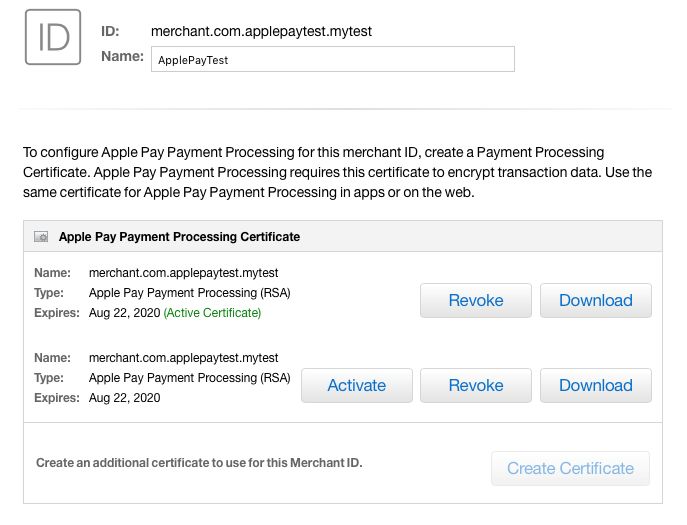The image size is (687, 525).
Task: Click the Create Certificate button
Action: coord(570,468)
